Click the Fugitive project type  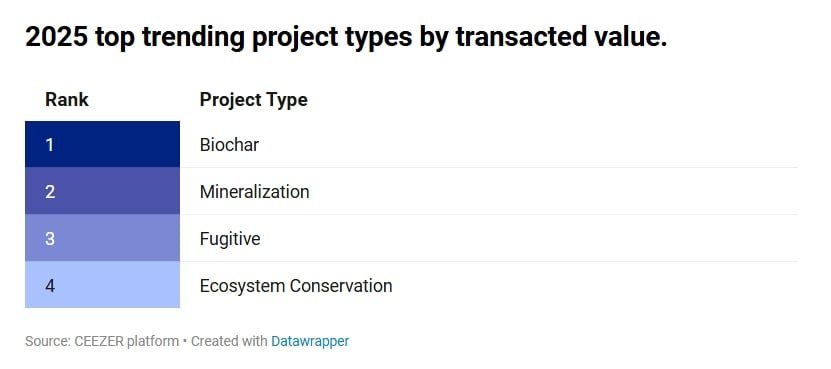[230, 239]
